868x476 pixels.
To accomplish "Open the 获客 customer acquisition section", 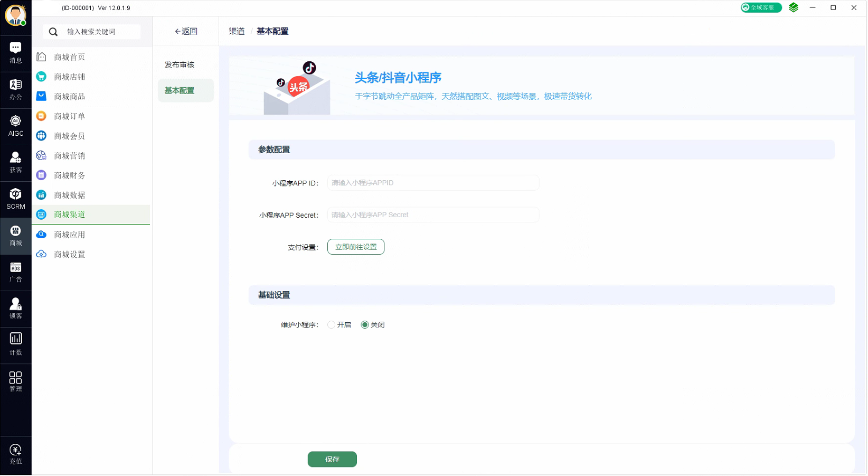I will (16, 162).
